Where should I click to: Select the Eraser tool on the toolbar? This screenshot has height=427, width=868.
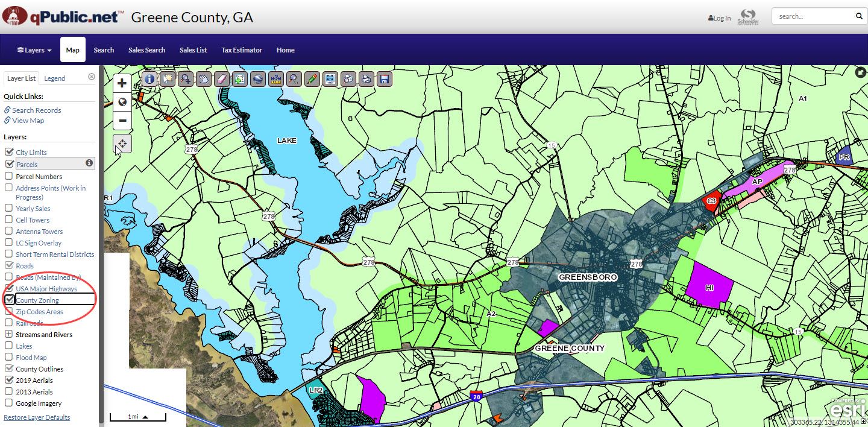221,78
